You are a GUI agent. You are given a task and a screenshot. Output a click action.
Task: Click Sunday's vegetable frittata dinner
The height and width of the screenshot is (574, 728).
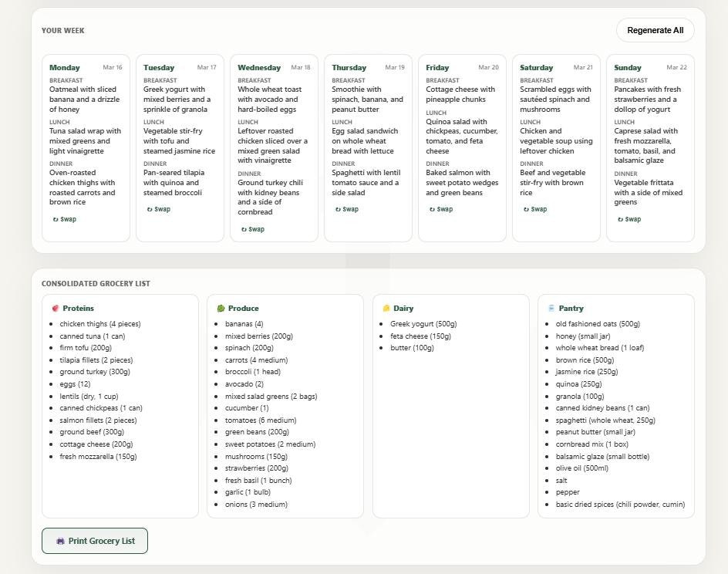pos(648,192)
